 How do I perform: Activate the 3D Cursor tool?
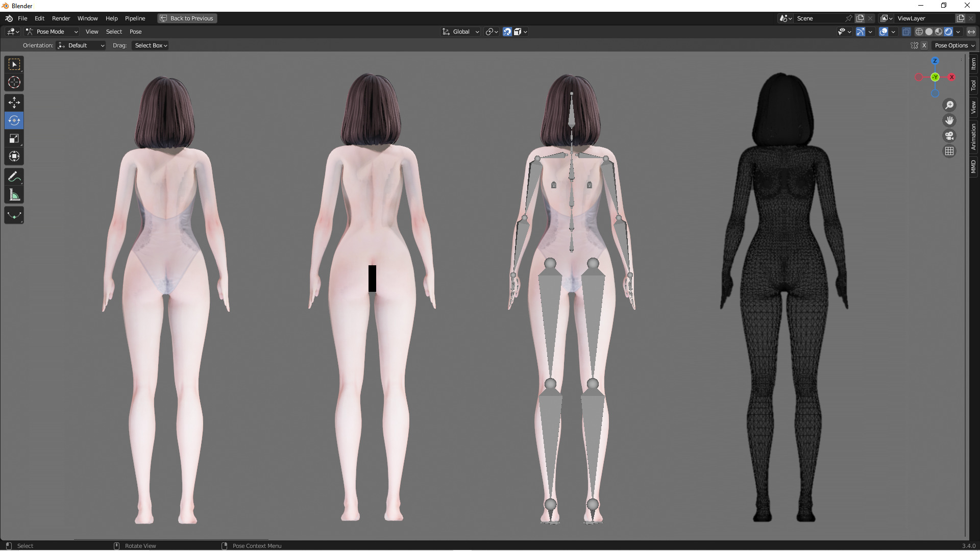14,82
